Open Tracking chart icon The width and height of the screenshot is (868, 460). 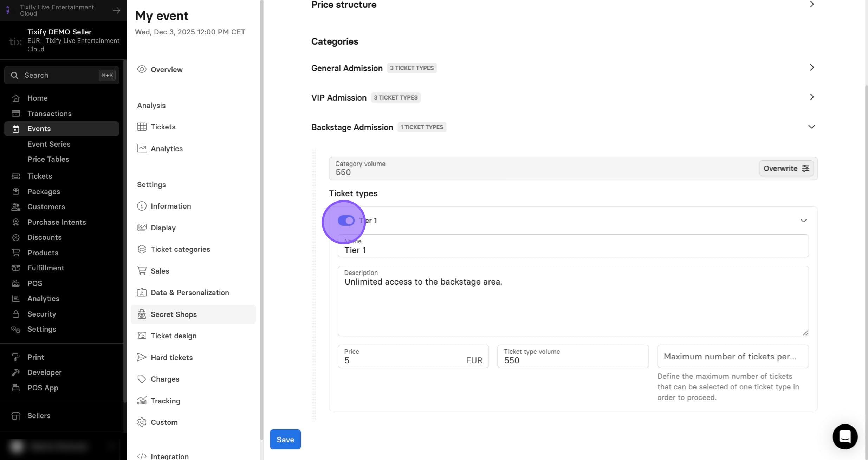tap(142, 401)
